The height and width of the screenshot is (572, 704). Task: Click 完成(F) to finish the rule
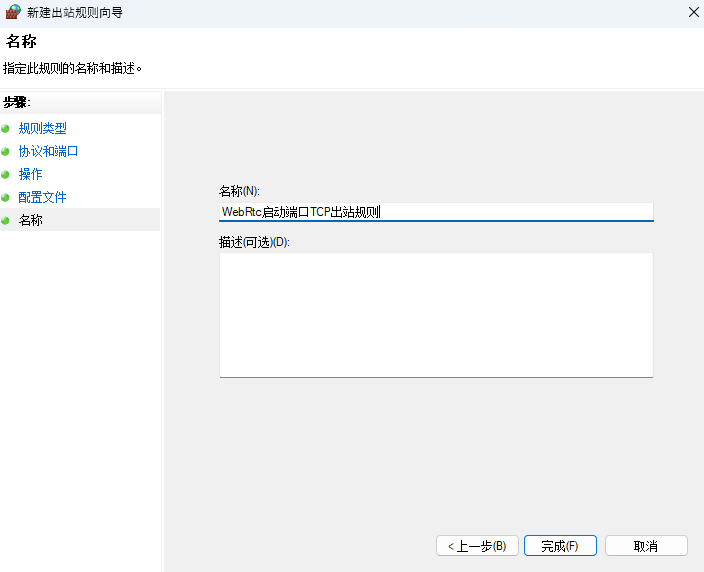tap(560, 546)
